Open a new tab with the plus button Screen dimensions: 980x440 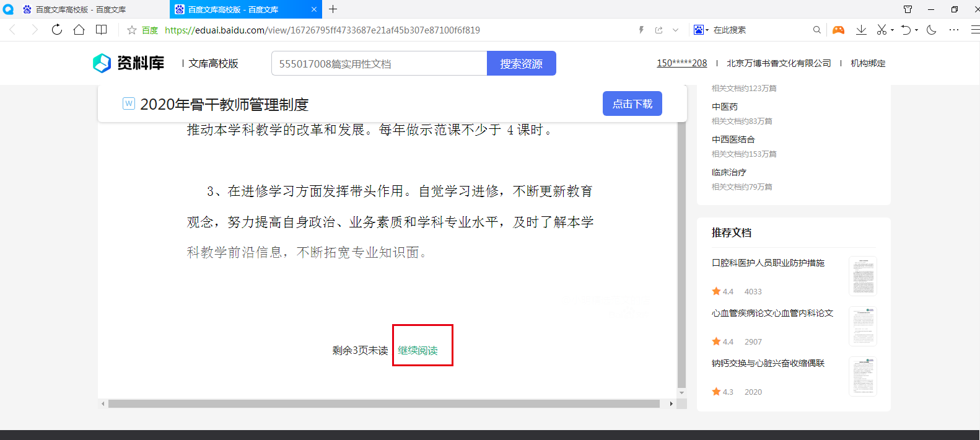[x=333, y=9]
